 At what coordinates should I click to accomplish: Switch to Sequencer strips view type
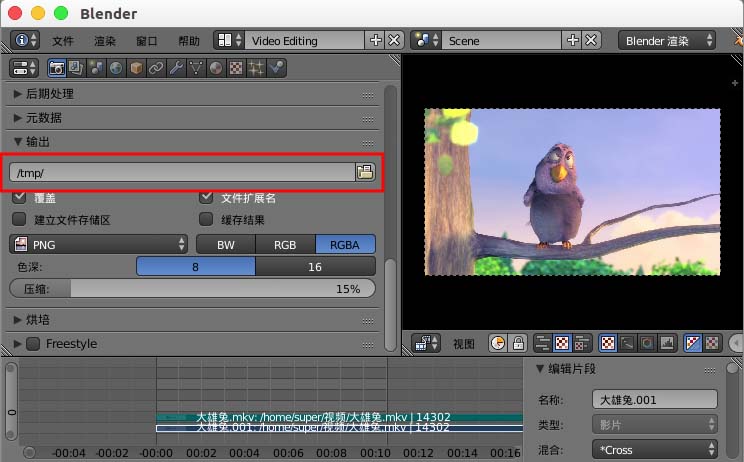click(542, 343)
